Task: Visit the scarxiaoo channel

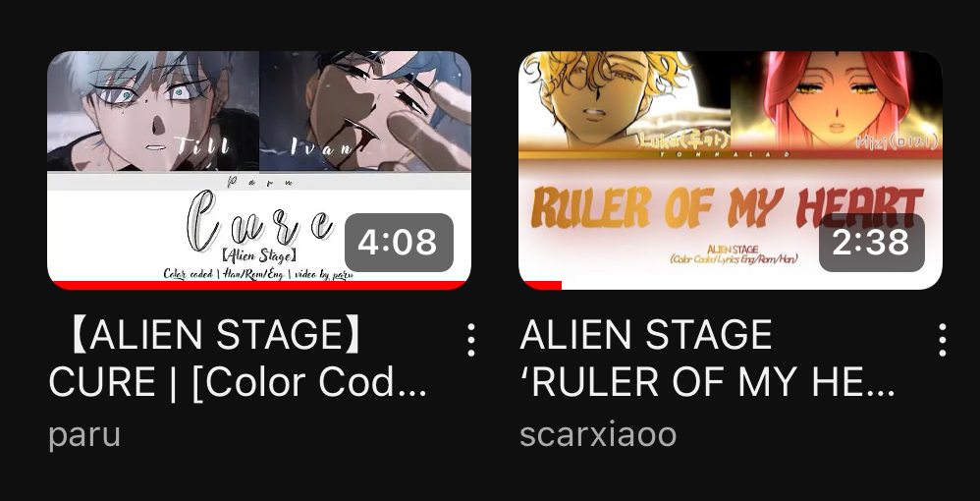Action: pyautogui.click(x=598, y=434)
